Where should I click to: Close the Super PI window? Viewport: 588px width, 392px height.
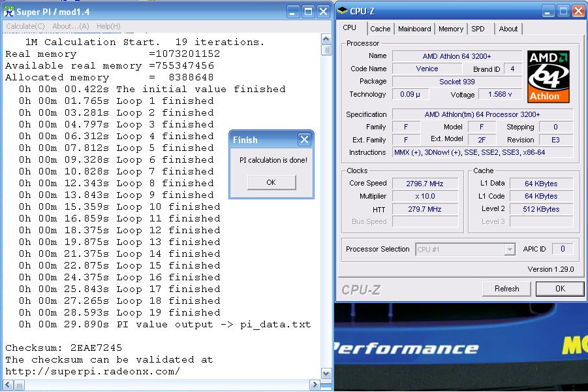point(323,12)
